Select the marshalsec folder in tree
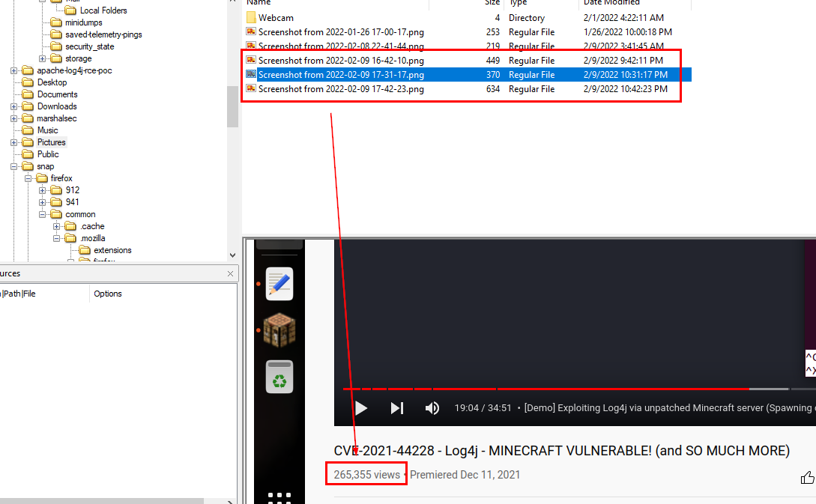Screen dimensions: 816x504 [x=56, y=118]
